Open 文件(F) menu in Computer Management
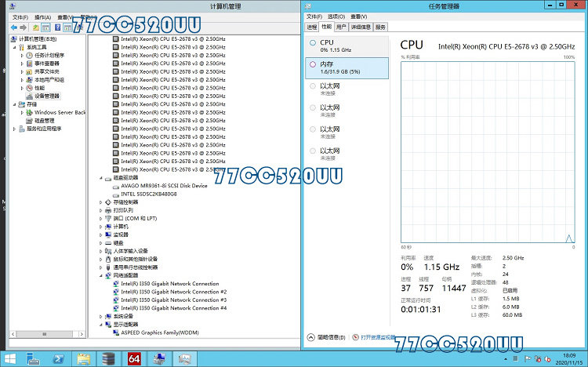Image resolution: width=588 pixels, height=367 pixels. click(20, 17)
